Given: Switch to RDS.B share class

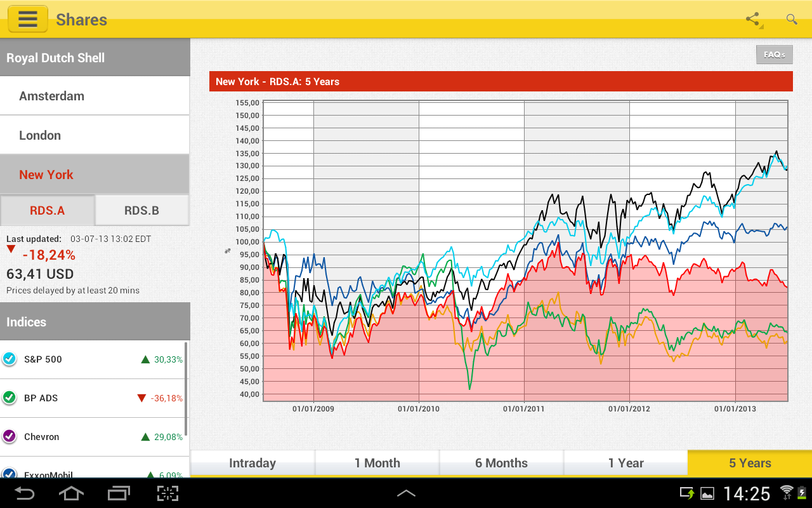Looking at the screenshot, I should coord(142,210).
